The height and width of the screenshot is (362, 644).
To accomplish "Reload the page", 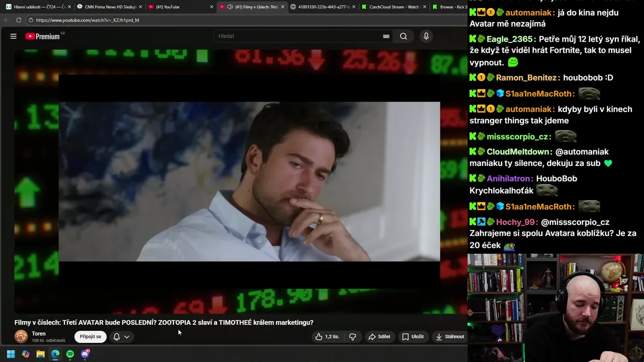I will (19, 20).
